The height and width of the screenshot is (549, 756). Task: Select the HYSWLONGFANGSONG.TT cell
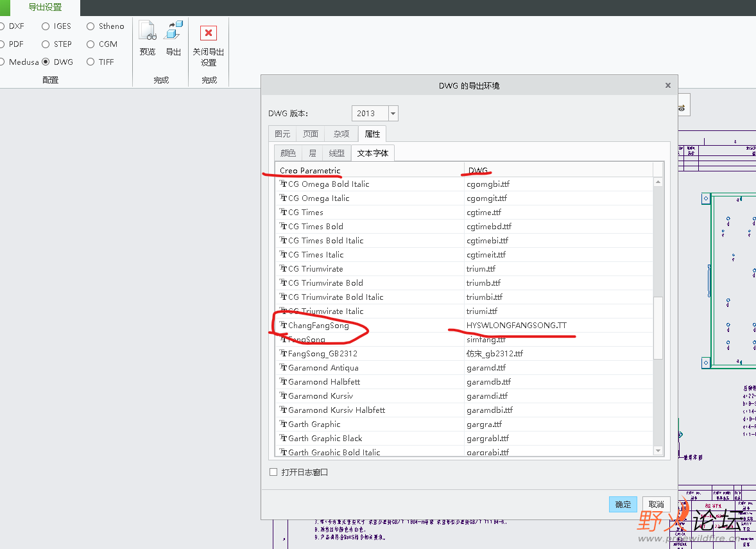coord(558,325)
